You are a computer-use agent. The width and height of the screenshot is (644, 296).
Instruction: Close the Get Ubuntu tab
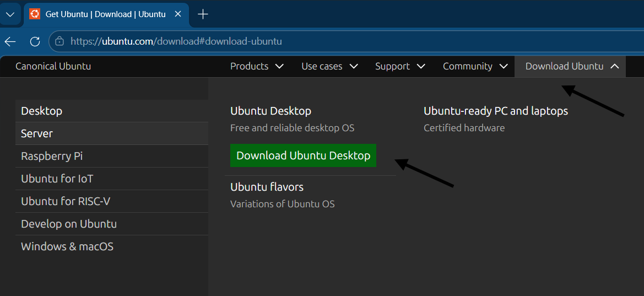click(178, 14)
